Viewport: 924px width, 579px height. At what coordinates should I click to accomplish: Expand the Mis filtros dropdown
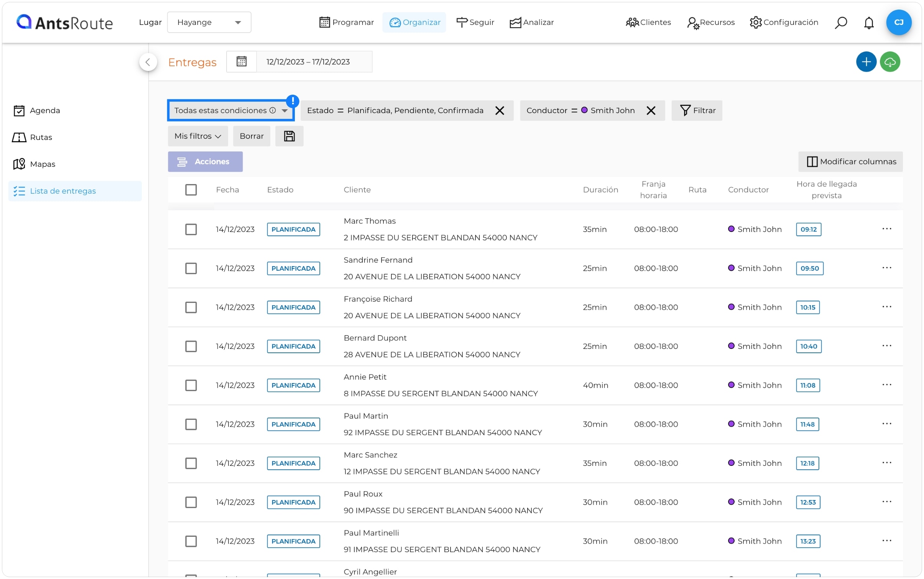point(198,136)
